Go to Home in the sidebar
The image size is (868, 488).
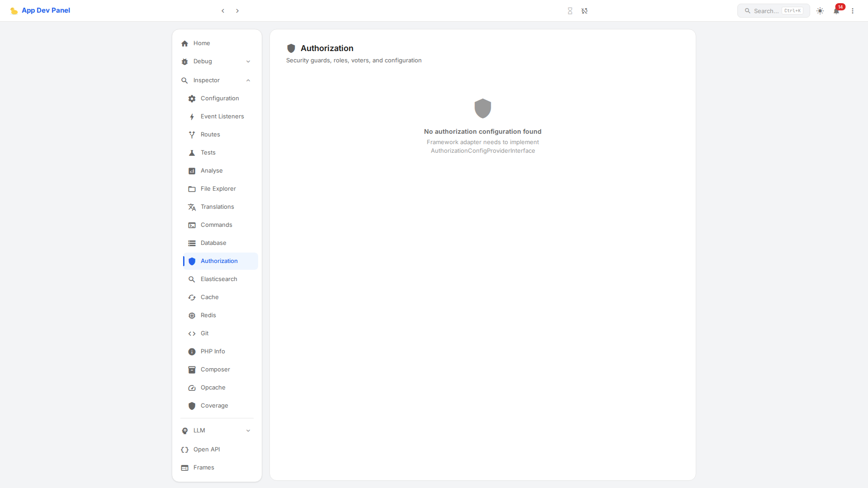(x=202, y=43)
